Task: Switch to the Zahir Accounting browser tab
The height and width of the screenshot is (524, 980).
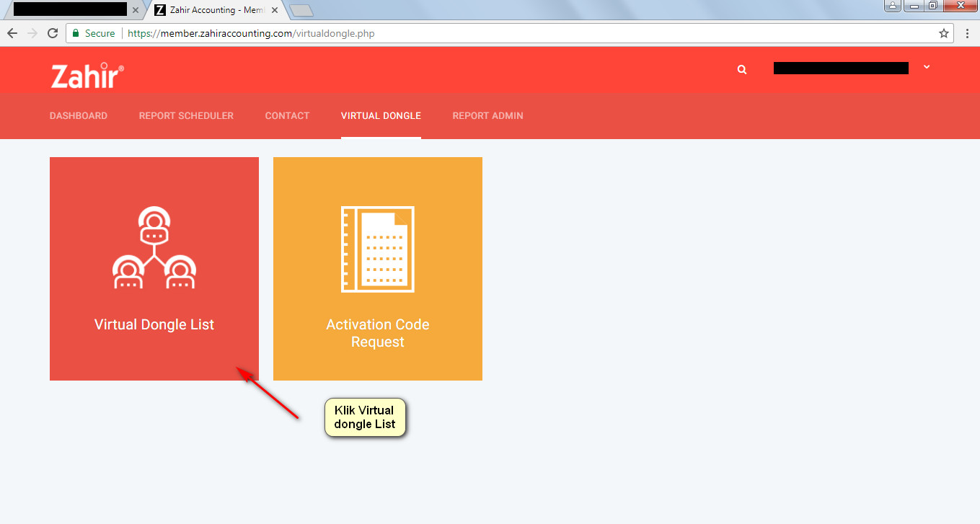Action: (x=216, y=10)
